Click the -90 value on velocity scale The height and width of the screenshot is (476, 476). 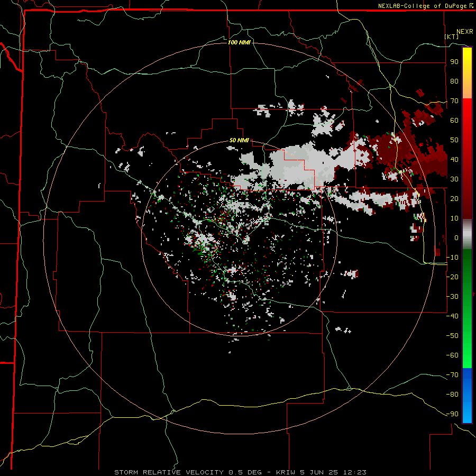[x=452, y=414]
